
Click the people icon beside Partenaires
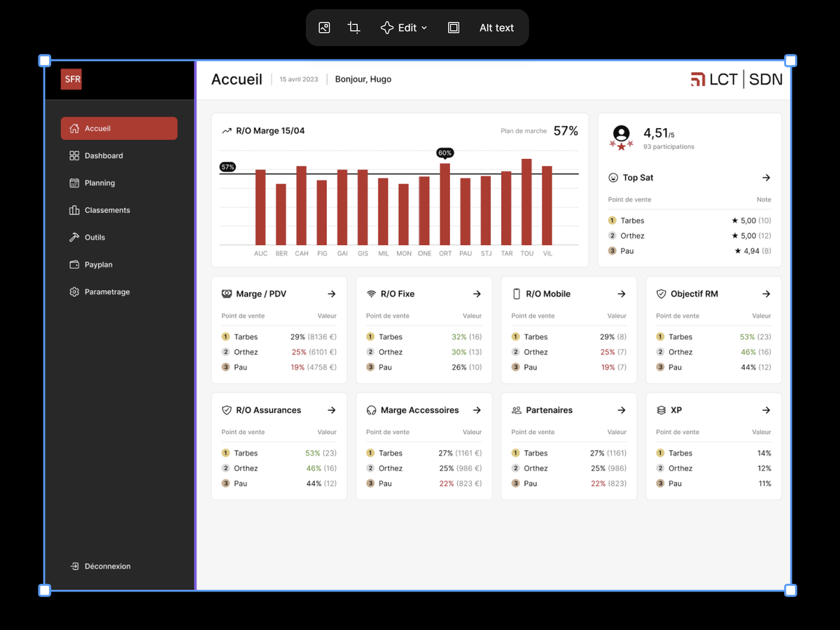pyautogui.click(x=517, y=410)
